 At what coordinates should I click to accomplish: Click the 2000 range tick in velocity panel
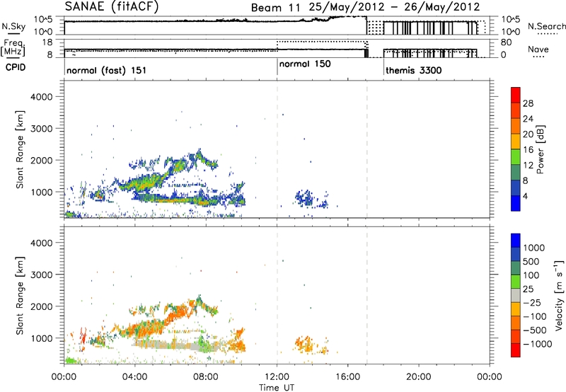tap(42, 306)
